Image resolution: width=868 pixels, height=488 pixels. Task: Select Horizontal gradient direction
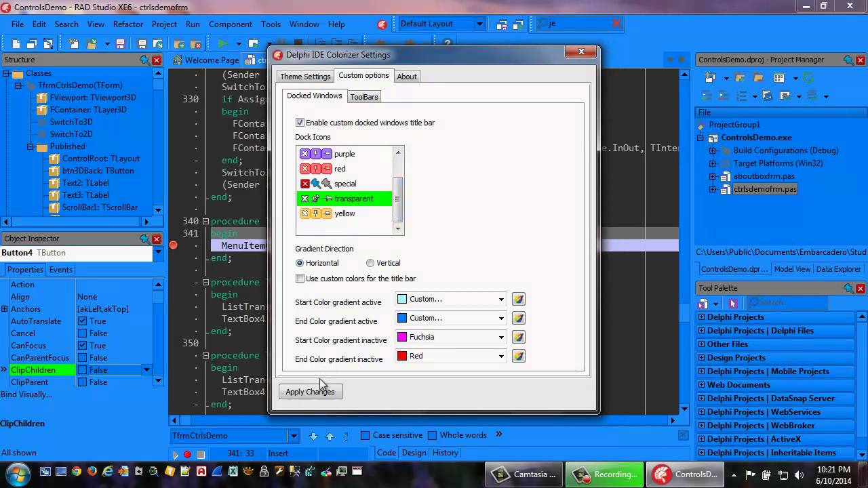300,263
